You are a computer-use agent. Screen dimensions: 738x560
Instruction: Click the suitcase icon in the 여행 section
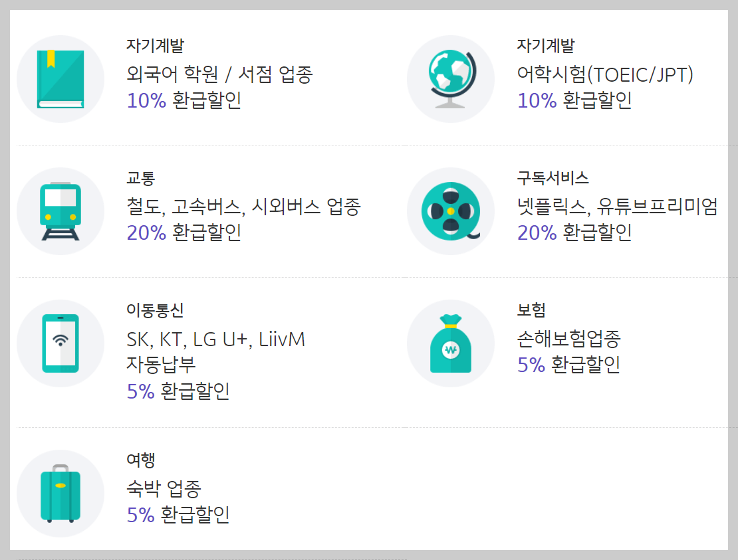(x=61, y=492)
